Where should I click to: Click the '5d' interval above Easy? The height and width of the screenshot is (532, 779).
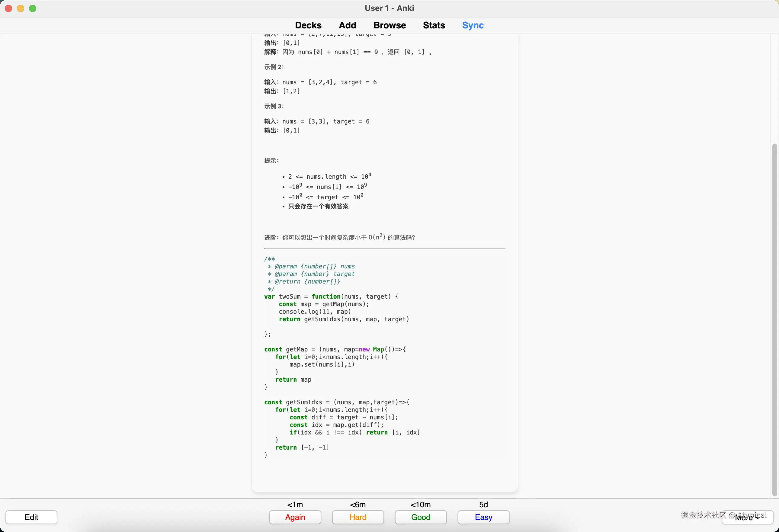(483, 505)
